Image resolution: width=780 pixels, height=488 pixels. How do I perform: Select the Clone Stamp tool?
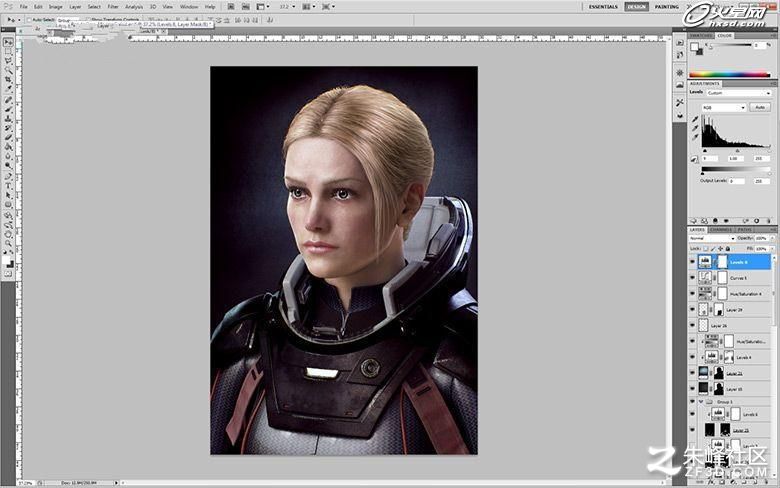click(8, 119)
